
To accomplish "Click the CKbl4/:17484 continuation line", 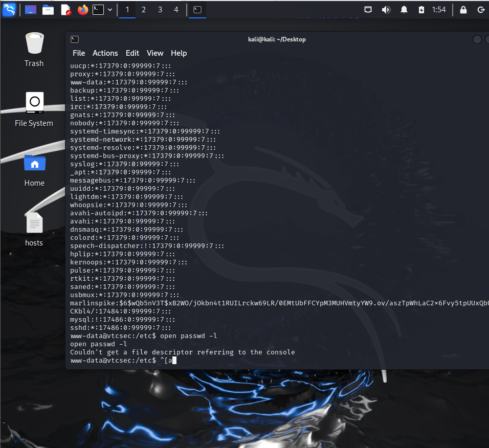I will click(x=120, y=311).
